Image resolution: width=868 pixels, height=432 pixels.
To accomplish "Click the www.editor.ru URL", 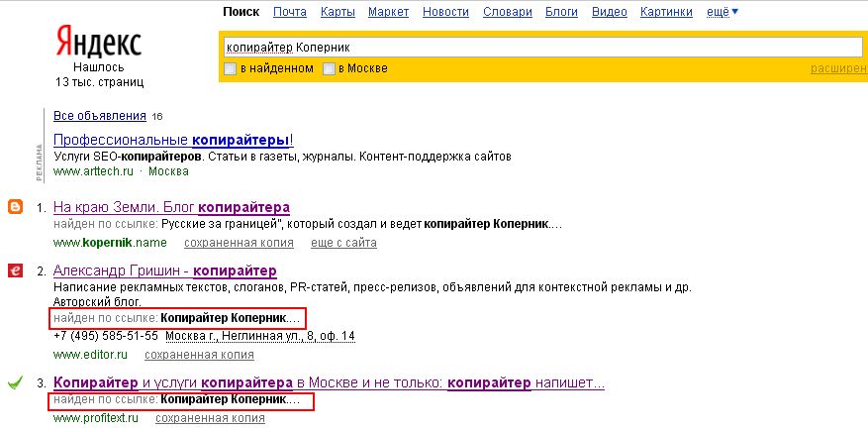I will 90,355.
